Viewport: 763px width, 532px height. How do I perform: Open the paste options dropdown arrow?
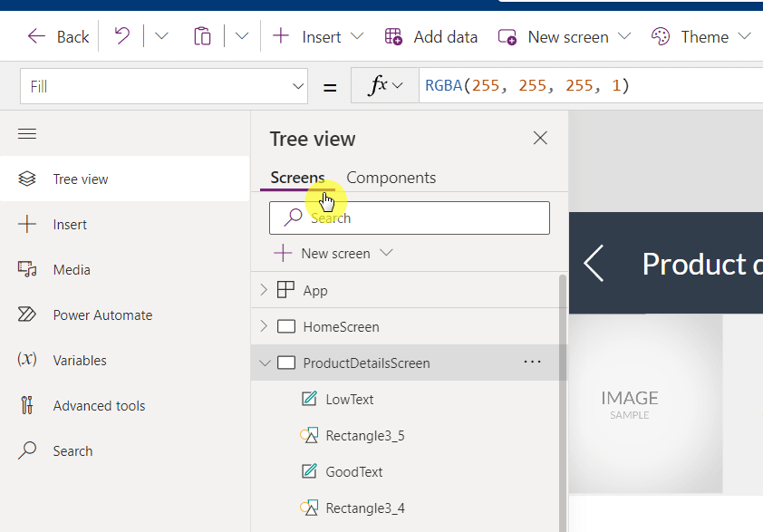point(242,36)
